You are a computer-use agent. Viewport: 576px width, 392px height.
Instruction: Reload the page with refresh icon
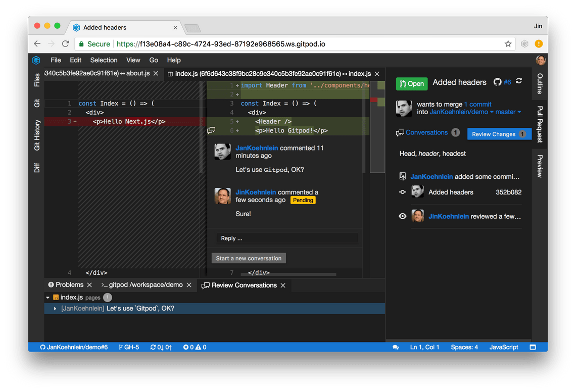click(65, 44)
